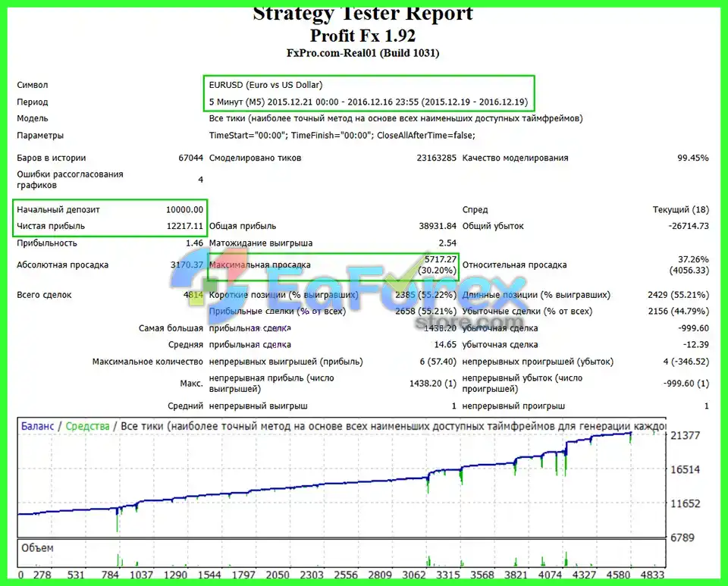728x586 pixels.
Task: Click the "Объем" volume panel label
Action: click(37, 548)
